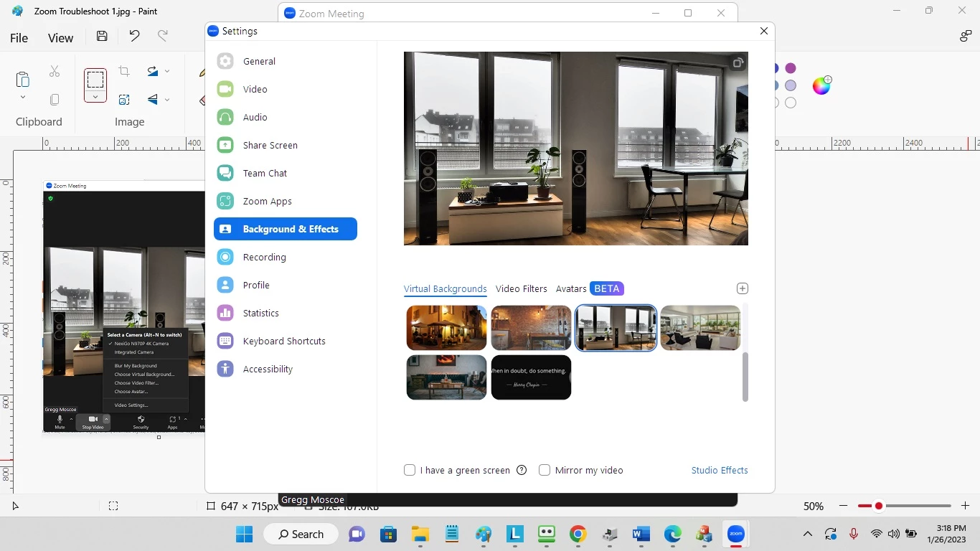Click the backgrounds list scrollbar
This screenshot has width=980, height=551.
(x=745, y=377)
